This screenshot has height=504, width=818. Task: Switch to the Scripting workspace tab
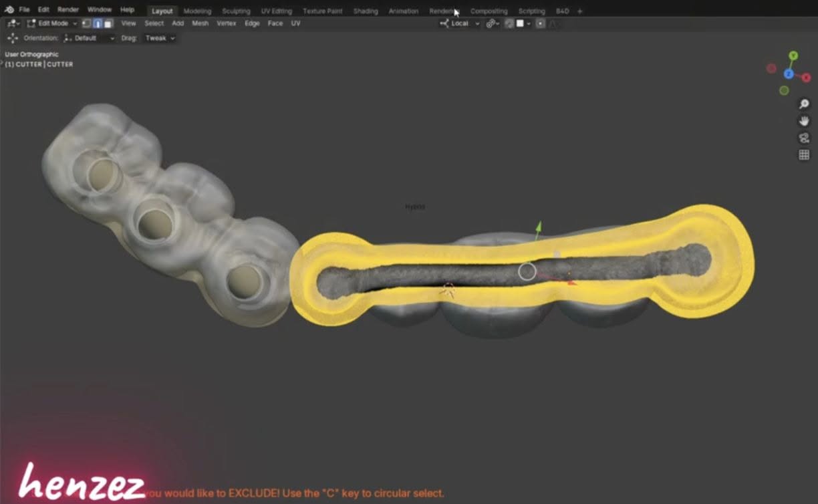(531, 11)
